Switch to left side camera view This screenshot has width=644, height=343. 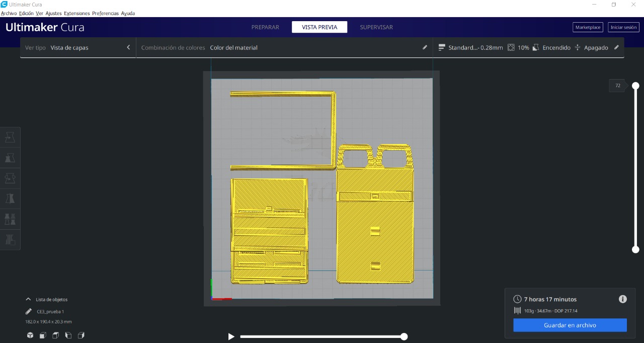point(68,335)
